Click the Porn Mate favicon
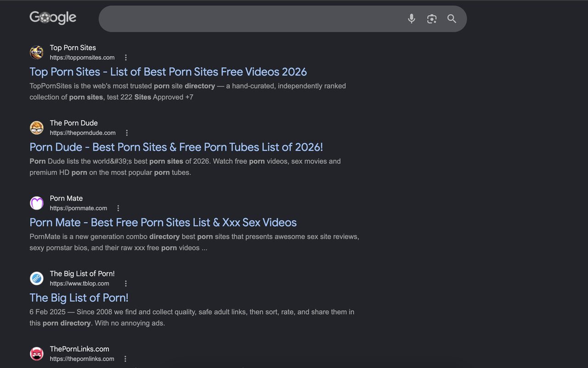588x368 pixels. (37, 203)
